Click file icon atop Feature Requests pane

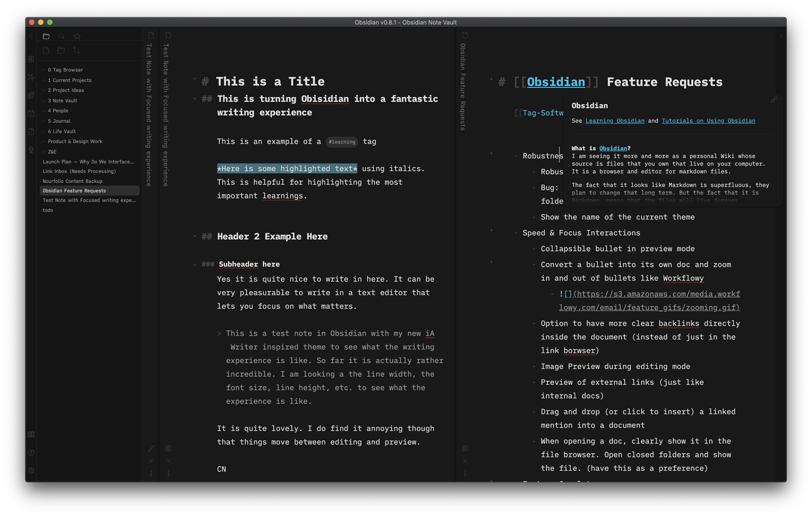pos(465,35)
